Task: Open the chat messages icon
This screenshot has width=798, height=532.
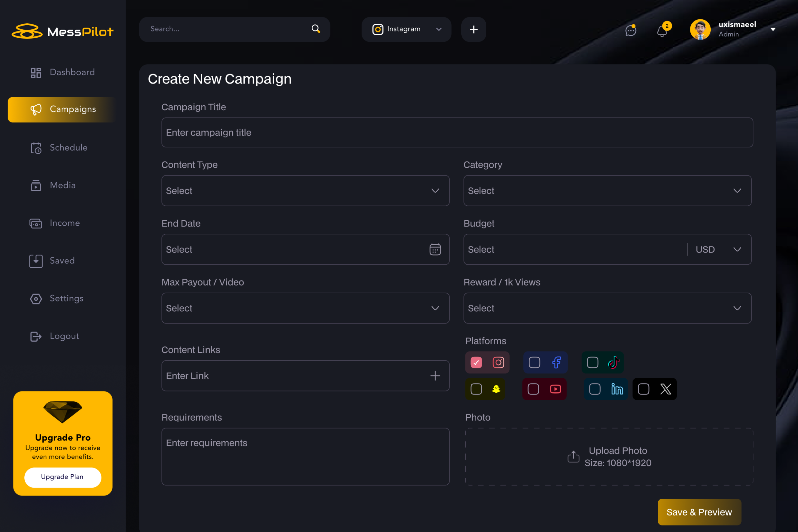Action: [630, 31]
